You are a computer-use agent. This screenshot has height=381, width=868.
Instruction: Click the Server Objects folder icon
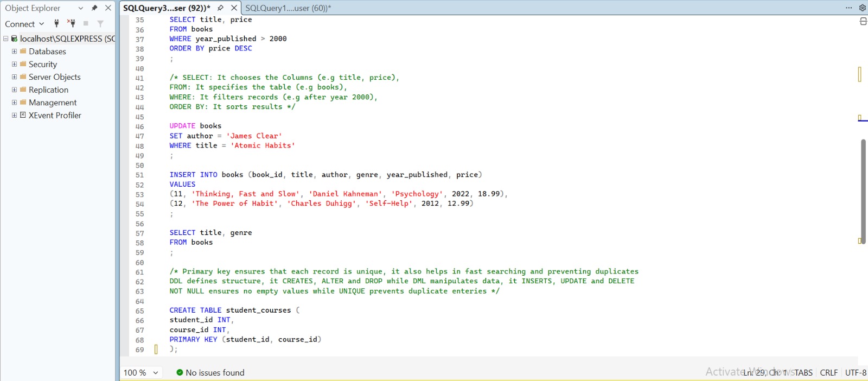pyautogui.click(x=23, y=77)
